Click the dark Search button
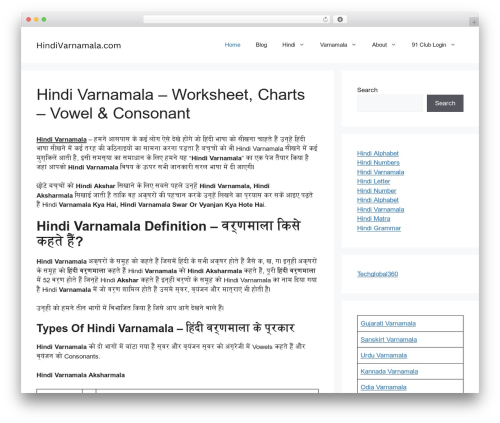This screenshot has width=500, height=423. tap(445, 103)
